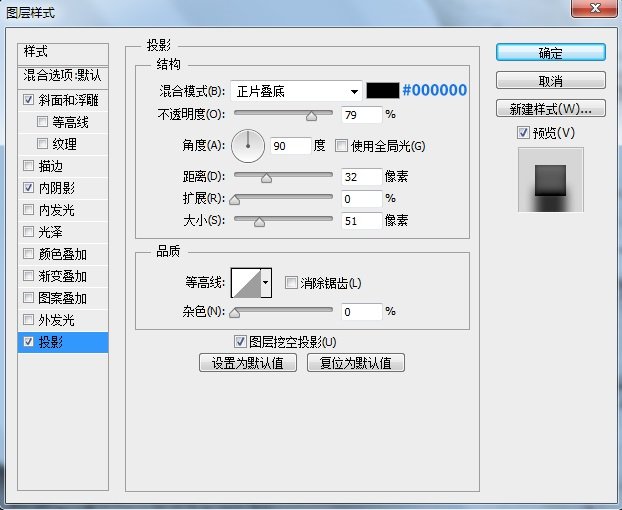
Task: Enable the 内发光 checkbox
Action: point(29,209)
